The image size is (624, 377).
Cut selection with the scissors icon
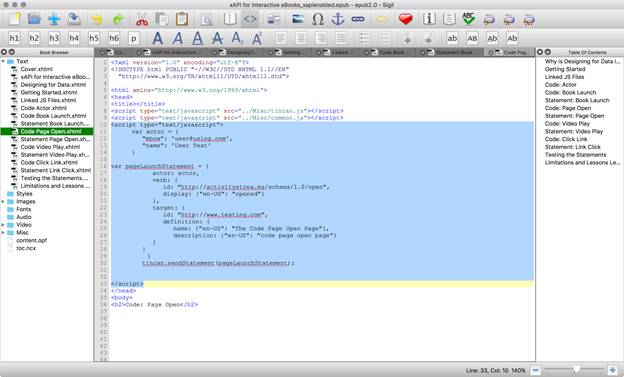(142, 19)
